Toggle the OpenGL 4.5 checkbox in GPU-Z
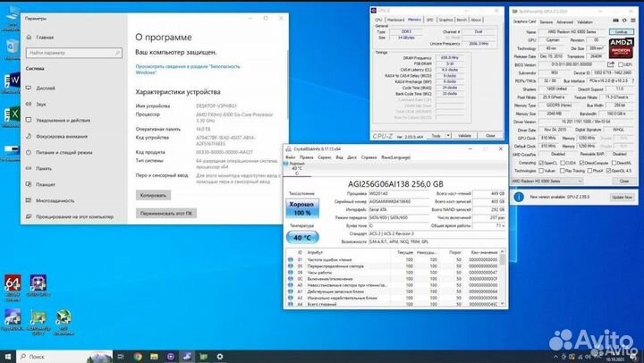Viewport: 644px width, 363px height. [x=608, y=171]
